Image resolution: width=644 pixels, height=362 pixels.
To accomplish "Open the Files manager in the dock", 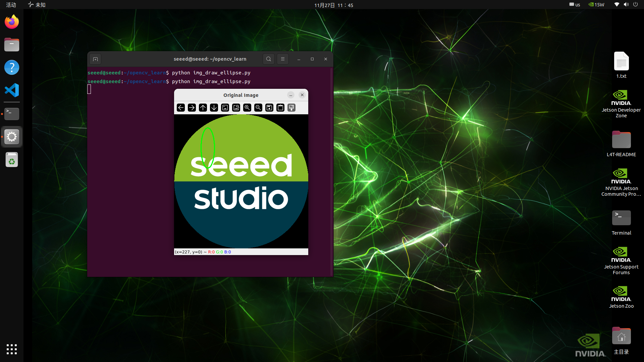I will pyautogui.click(x=12, y=45).
